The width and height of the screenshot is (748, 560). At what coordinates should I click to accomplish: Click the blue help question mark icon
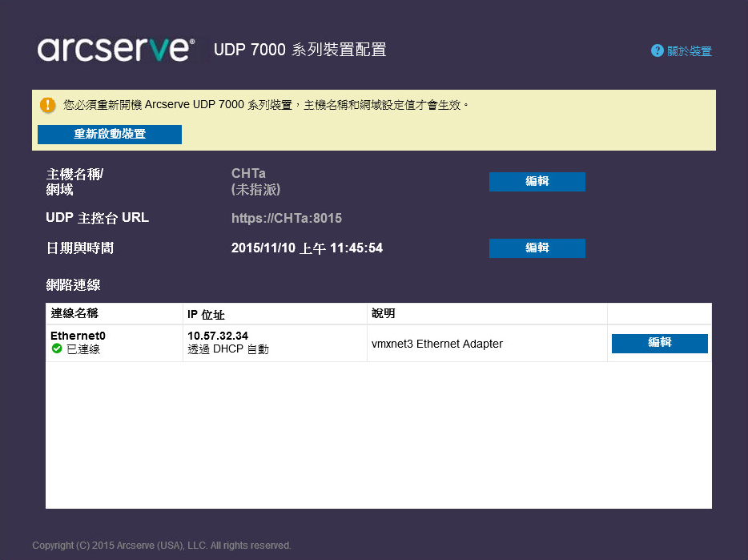point(658,50)
